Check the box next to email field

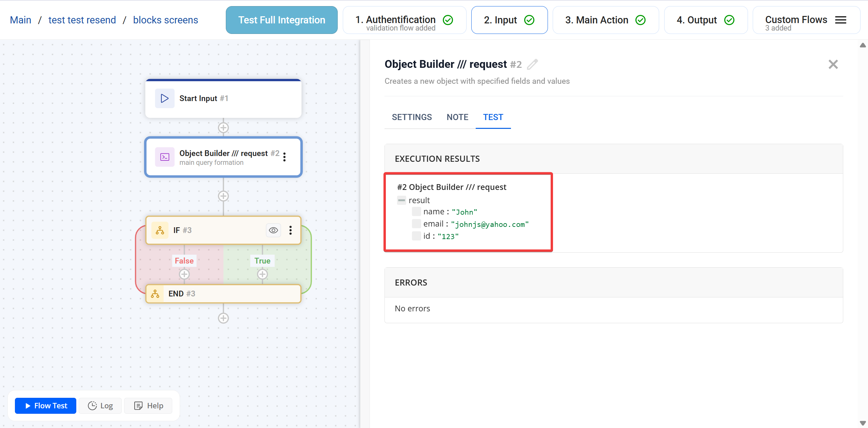point(416,224)
